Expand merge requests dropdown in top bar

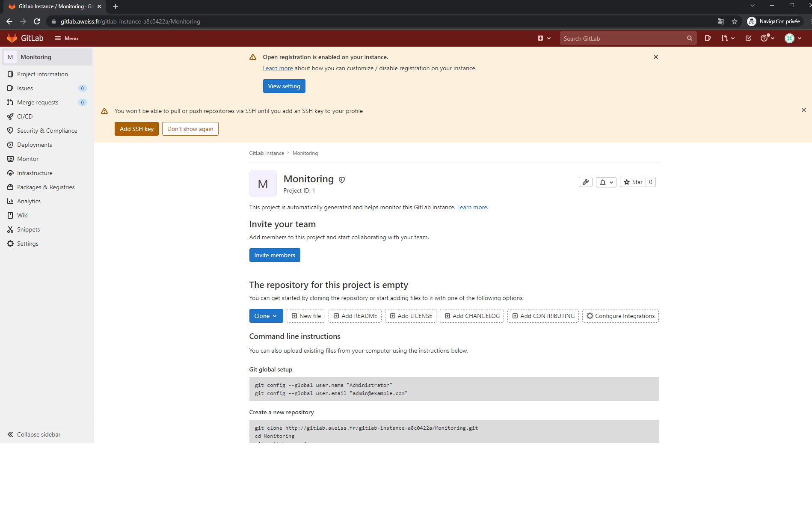[728, 38]
